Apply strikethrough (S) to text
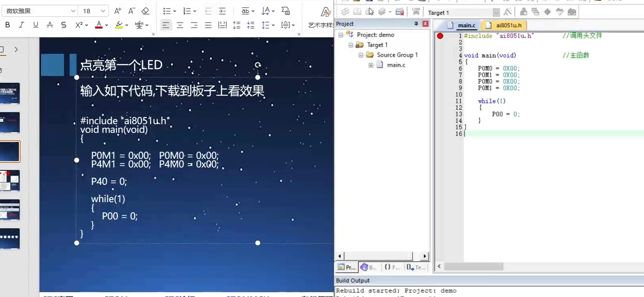 pos(64,25)
